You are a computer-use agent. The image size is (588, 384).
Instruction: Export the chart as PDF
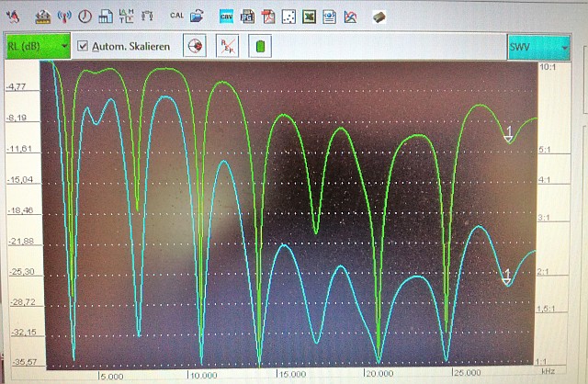click(268, 16)
